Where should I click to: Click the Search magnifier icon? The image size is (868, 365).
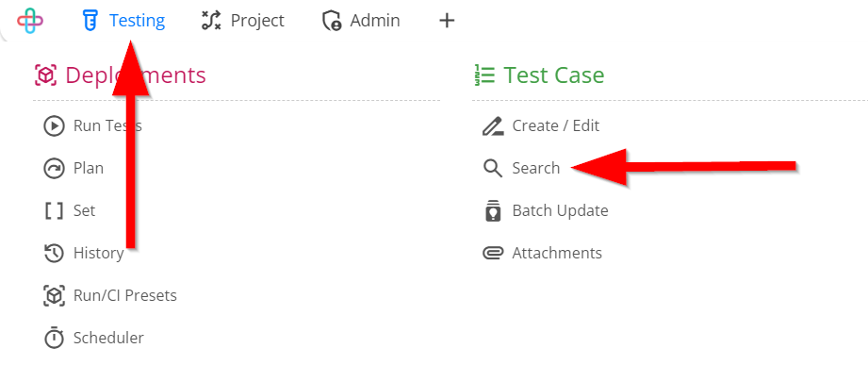(x=493, y=169)
